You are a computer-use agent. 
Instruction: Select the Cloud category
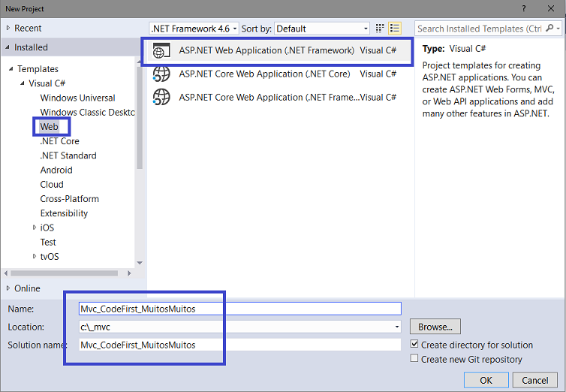pos(52,185)
